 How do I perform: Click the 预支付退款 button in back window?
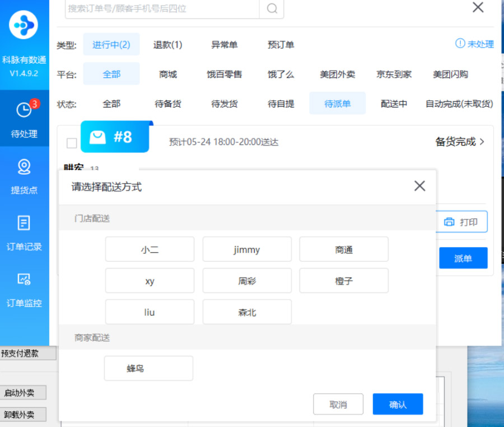28,353
